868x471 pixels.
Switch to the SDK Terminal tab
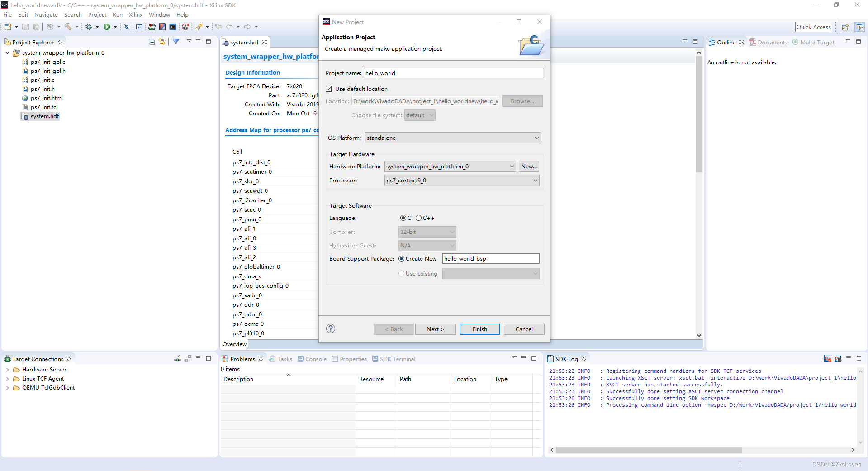tap(394, 359)
